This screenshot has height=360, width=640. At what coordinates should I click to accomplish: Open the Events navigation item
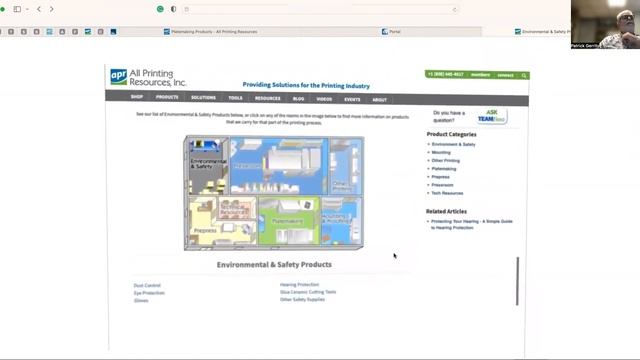coord(352,100)
